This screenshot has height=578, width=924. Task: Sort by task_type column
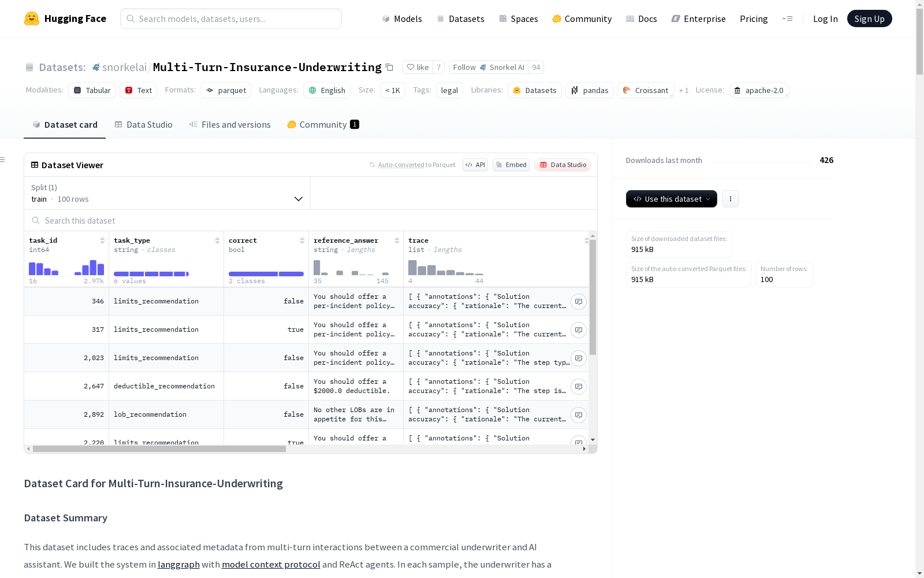point(217,240)
